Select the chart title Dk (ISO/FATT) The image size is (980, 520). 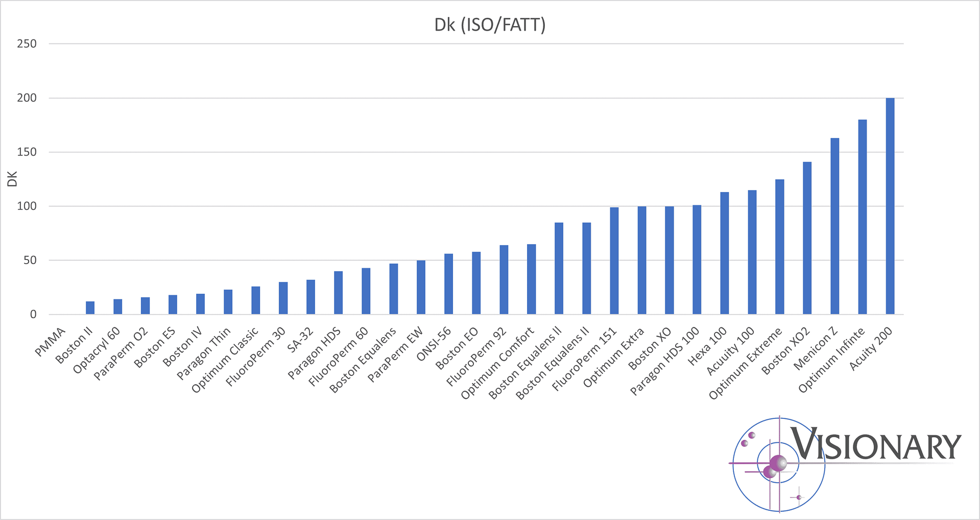click(490, 25)
